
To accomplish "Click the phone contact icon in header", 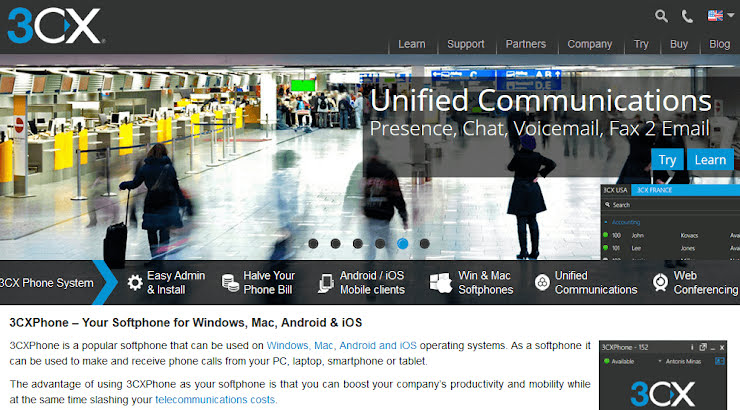I will tap(687, 17).
